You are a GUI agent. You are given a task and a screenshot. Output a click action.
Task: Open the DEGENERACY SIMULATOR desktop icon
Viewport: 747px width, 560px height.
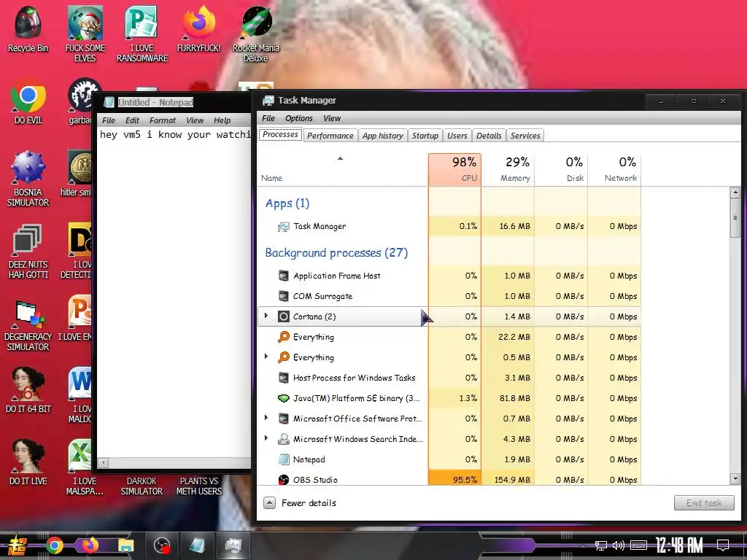[28, 326]
